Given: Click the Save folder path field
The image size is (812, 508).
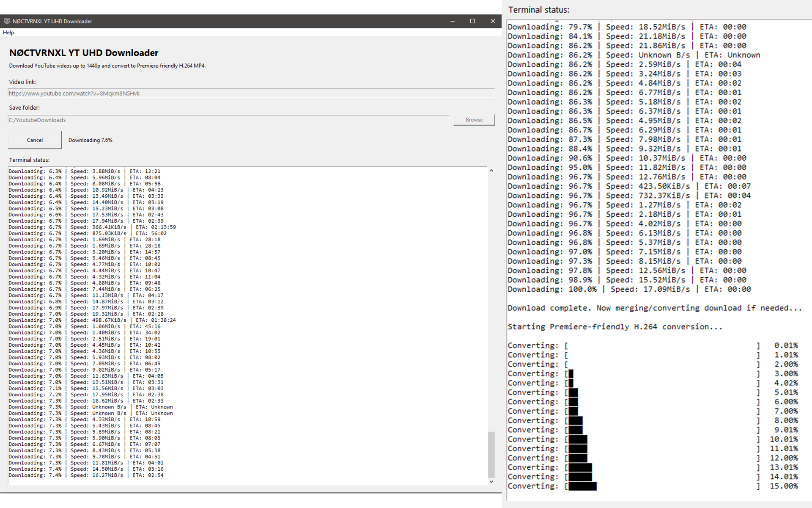Looking at the screenshot, I should click(228, 120).
